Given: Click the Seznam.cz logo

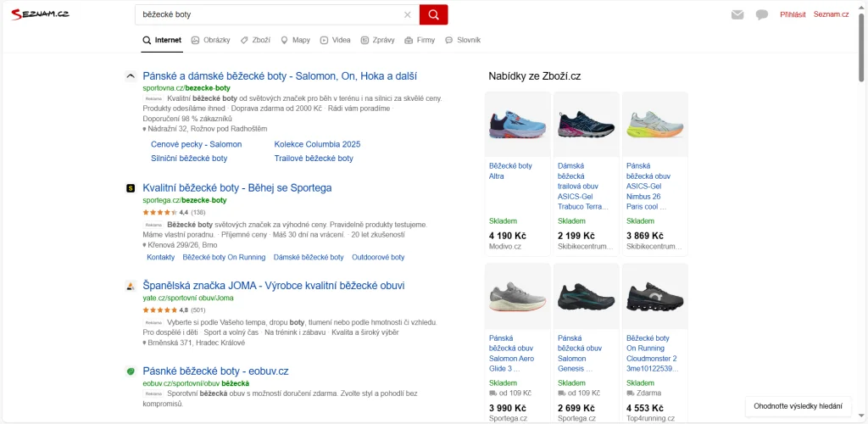Looking at the screenshot, I should [x=40, y=14].
